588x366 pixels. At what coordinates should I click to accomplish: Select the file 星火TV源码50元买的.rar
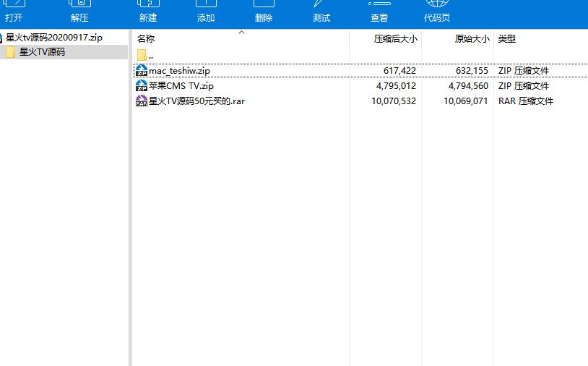tap(196, 101)
